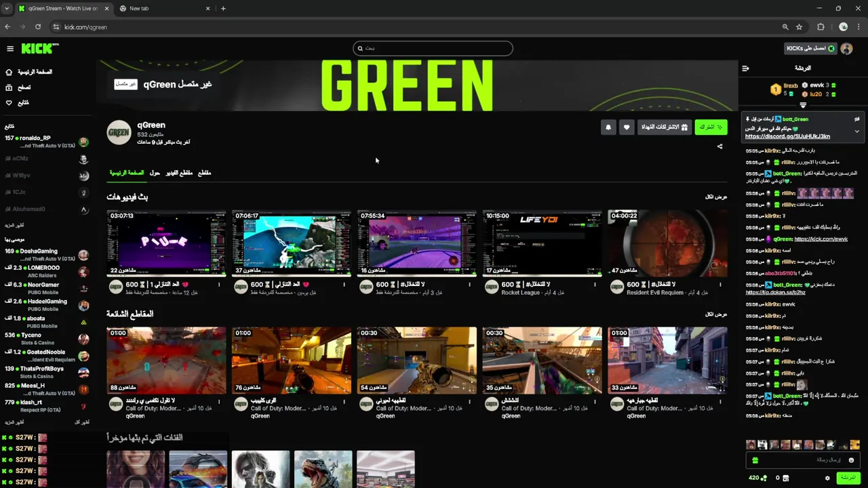Collapse chat panel with header icon
This screenshot has height=488, width=868.
coord(745,68)
